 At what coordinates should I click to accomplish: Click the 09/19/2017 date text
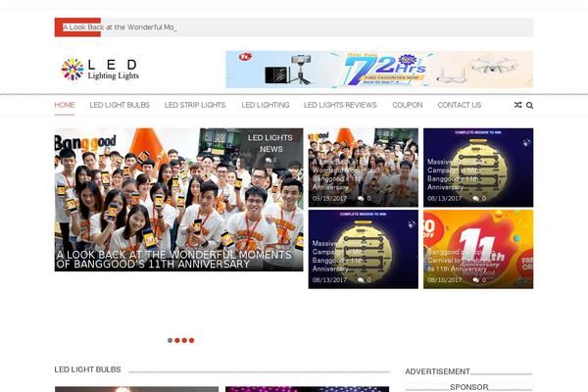pyautogui.click(x=329, y=198)
